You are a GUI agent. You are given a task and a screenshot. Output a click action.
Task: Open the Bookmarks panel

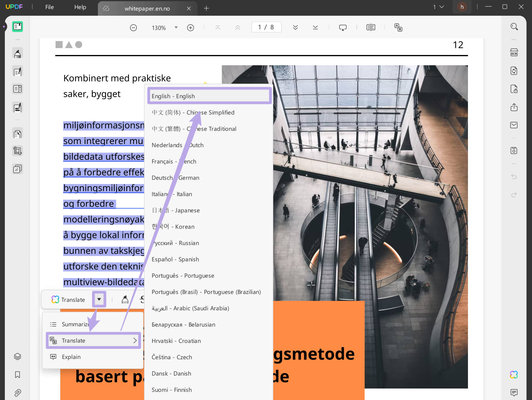pos(17,375)
